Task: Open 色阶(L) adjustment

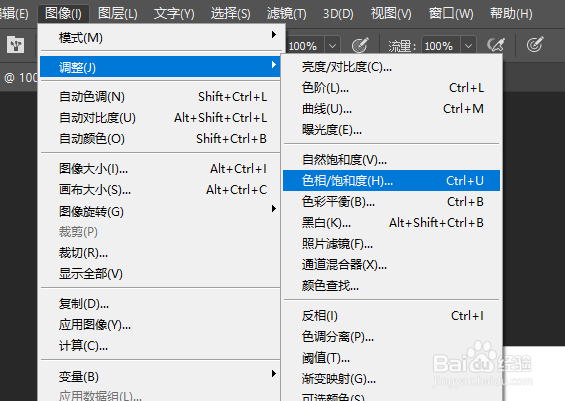Action: pyautogui.click(x=391, y=88)
